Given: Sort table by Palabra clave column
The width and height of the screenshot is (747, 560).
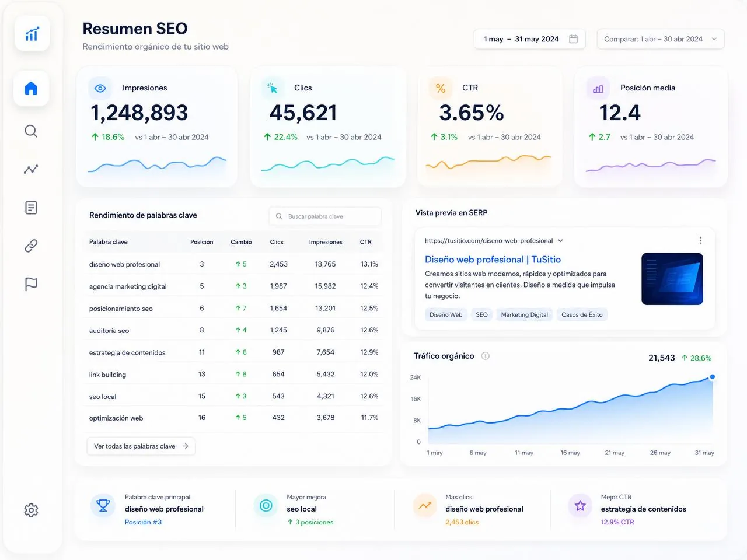Looking at the screenshot, I should 108,242.
